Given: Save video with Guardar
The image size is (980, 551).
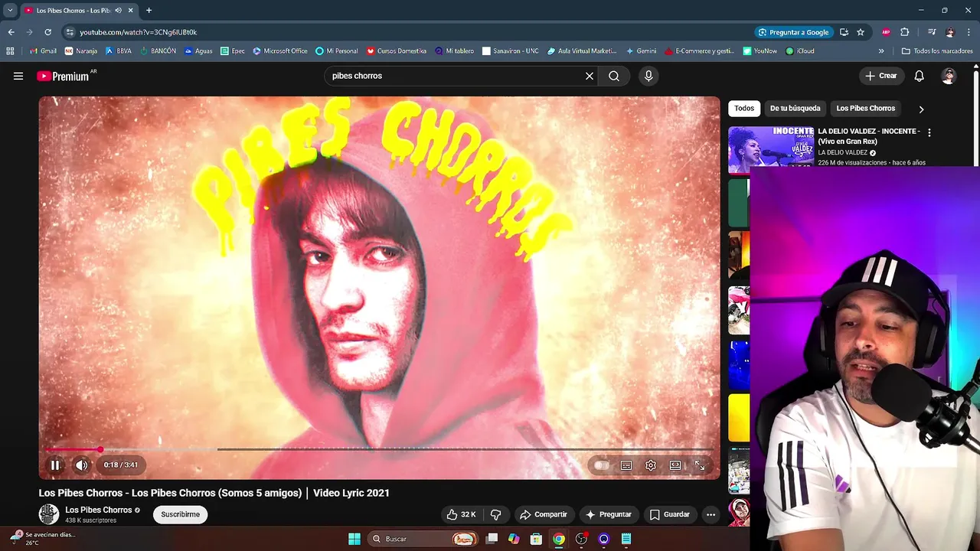Looking at the screenshot, I should coord(669,514).
